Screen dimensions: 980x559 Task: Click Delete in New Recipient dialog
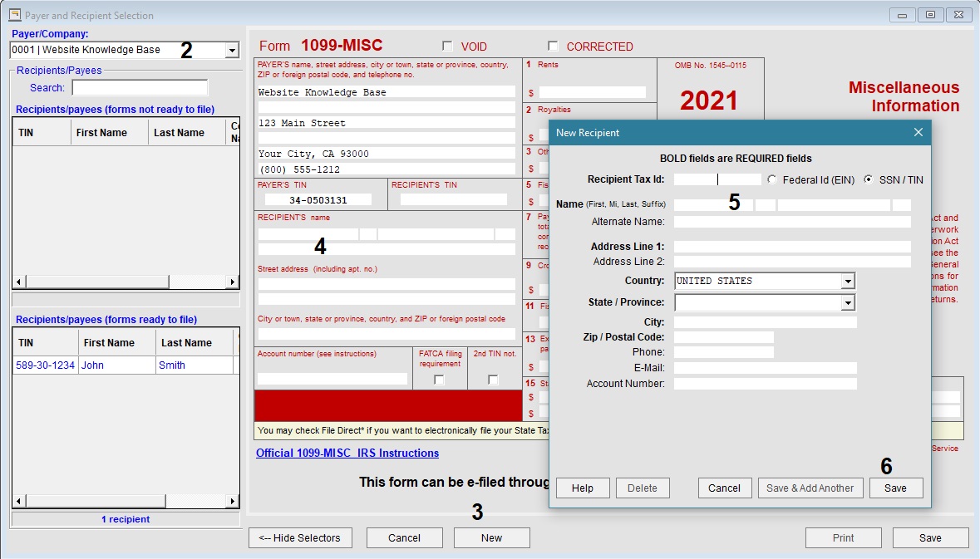click(x=643, y=488)
